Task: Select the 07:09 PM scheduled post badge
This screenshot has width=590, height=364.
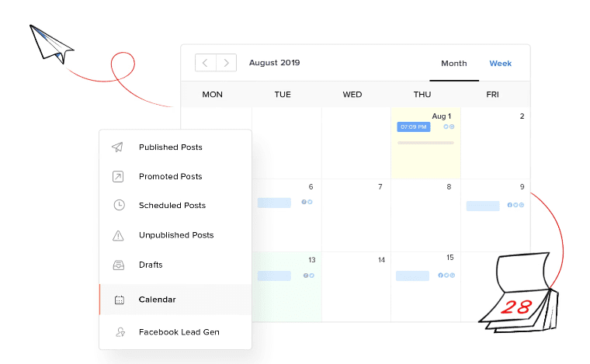Action: pos(414,127)
